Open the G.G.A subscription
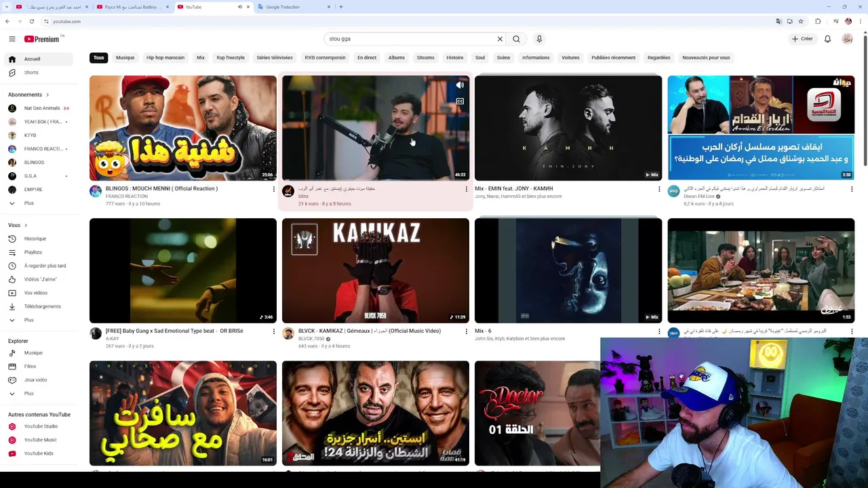This screenshot has width=868, height=488. [x=38, y=176]
